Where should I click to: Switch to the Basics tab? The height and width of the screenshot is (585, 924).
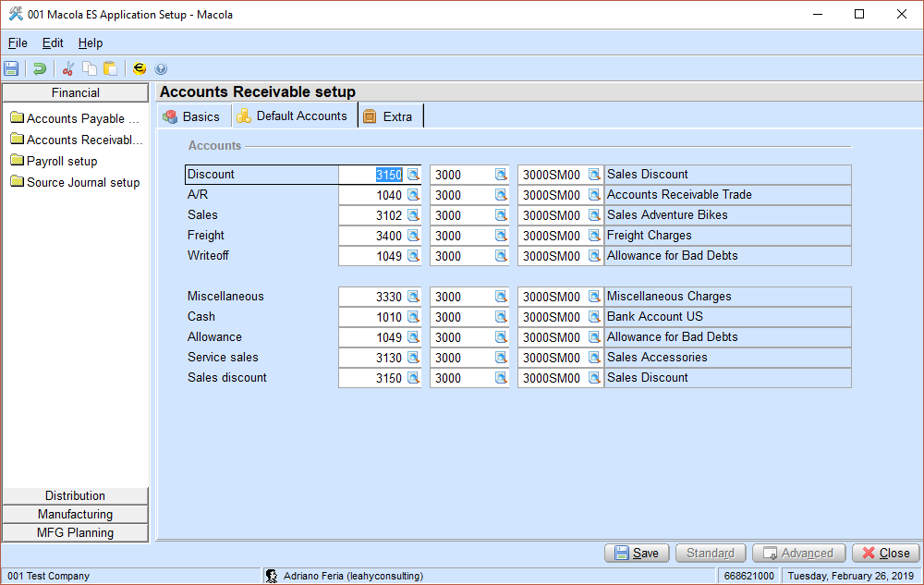click(x=193, y=116)
